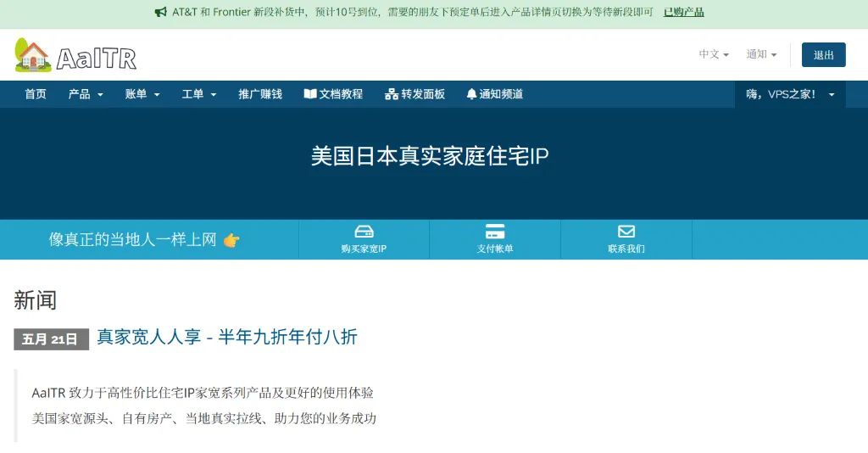
Task: Go to the 首页 menu item
Action: click(x=36, y=94)
